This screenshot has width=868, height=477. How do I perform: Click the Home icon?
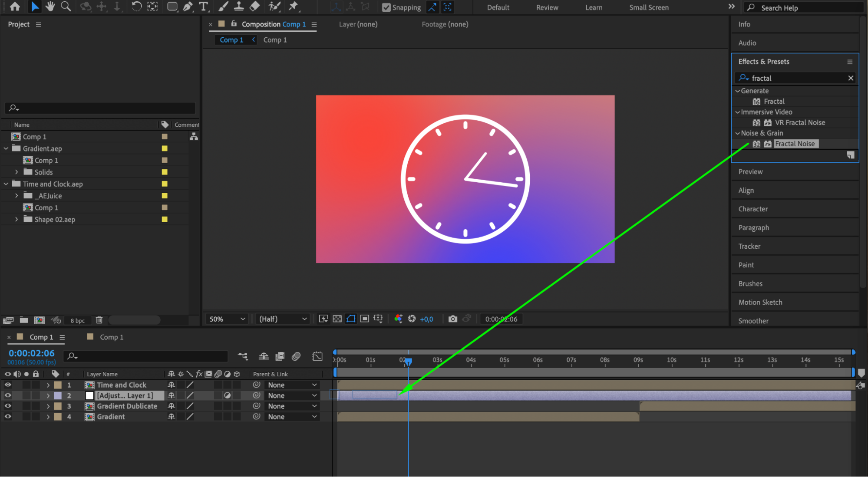15,7
